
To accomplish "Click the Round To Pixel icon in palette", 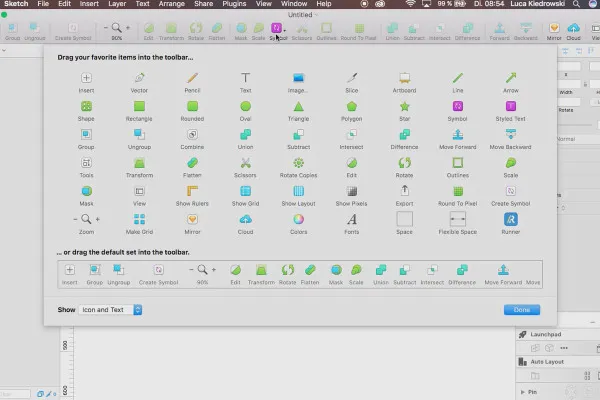I will click(458, 191).
